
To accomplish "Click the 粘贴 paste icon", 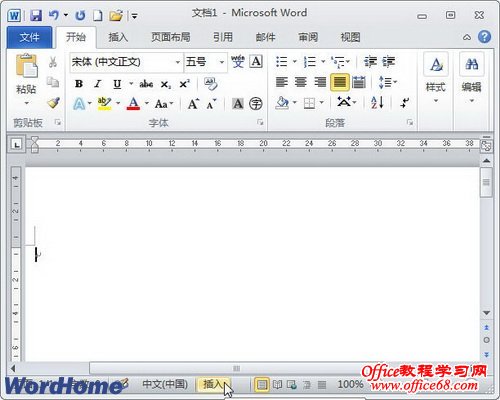I will (x=27, y=66).
